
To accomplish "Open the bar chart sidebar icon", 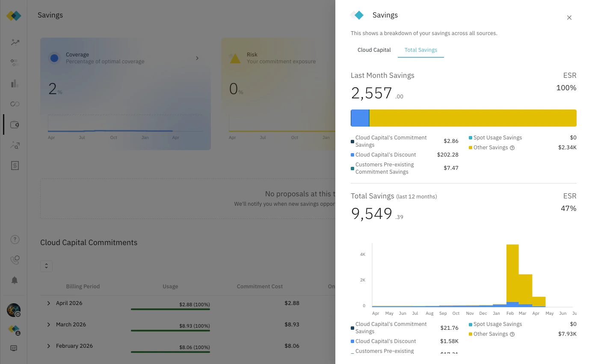I will coord(15,83).
